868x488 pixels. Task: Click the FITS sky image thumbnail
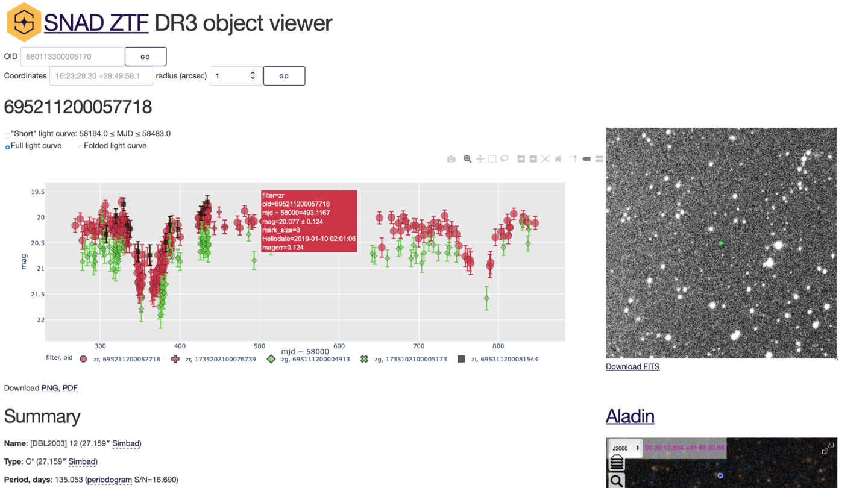(x=721, y=243)
